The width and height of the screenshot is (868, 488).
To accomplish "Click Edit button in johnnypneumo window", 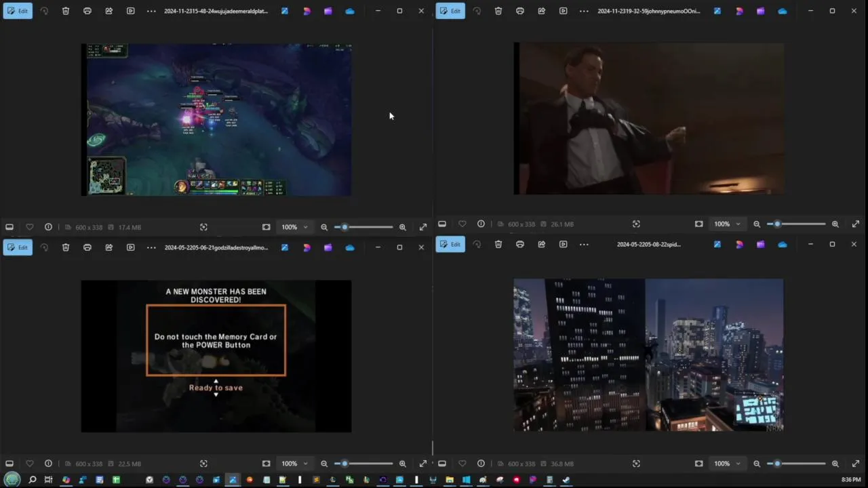I will click(450, 11).
